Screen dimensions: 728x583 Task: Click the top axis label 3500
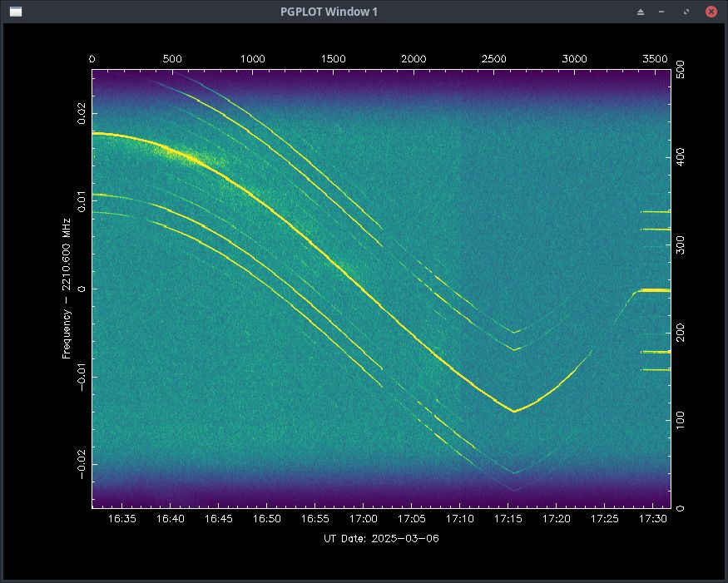pyautogui.click(x=655, y=59)
